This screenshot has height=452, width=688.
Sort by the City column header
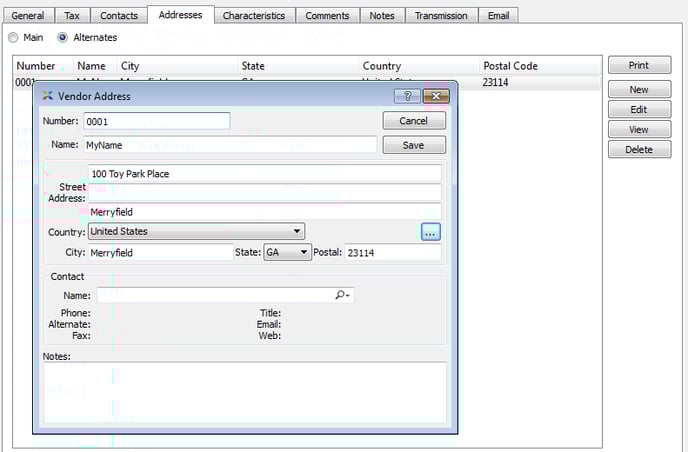[x=177, y=66]
